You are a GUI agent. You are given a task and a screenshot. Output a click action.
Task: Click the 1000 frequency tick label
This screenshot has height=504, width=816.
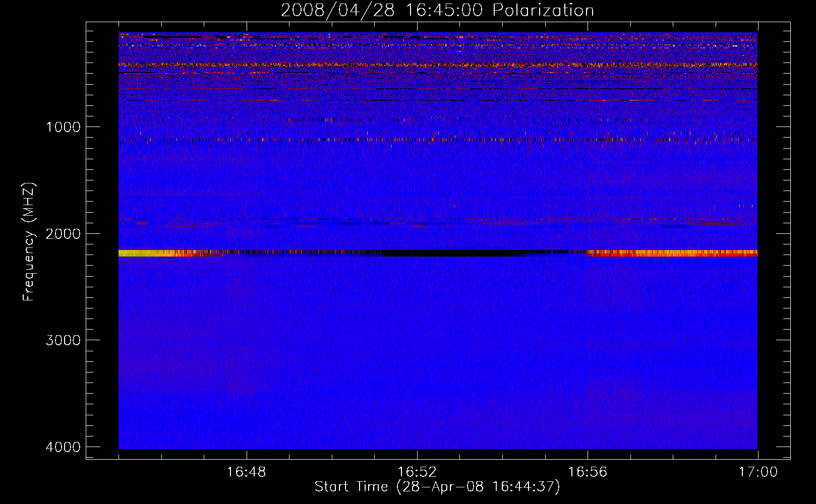point(64,127)
